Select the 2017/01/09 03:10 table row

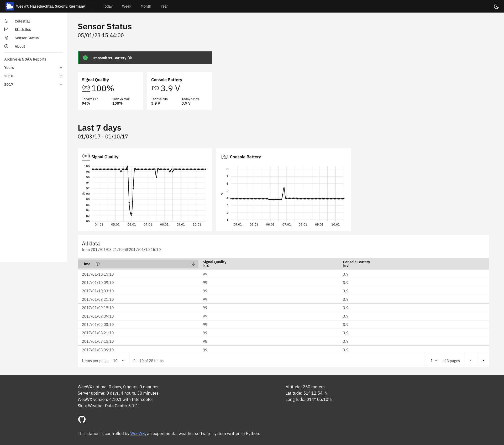click(x=283, y=324)
